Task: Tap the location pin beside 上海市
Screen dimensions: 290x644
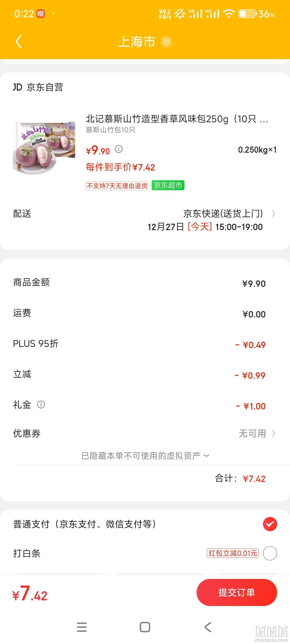Action: click(166, 42)
